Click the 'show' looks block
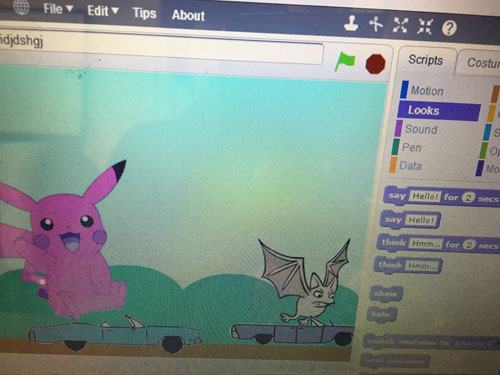Viewport: 500px width, 375px height. pos(387,294)
